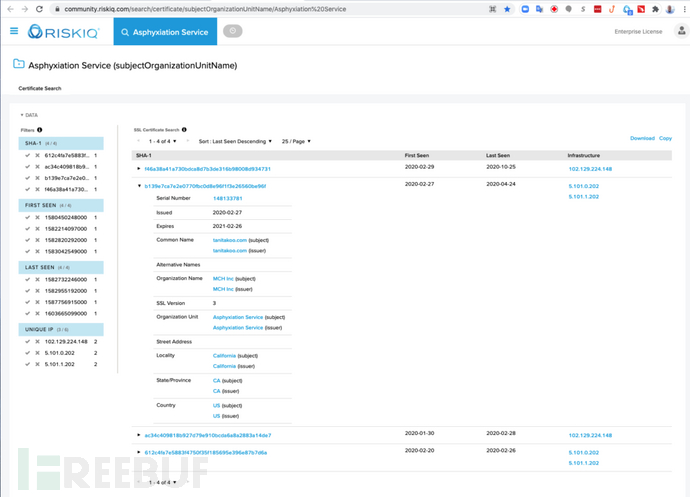Click the browser address bar URL
Image resolution: width=690 pixels, height=497 pixels.
point(205,9)
